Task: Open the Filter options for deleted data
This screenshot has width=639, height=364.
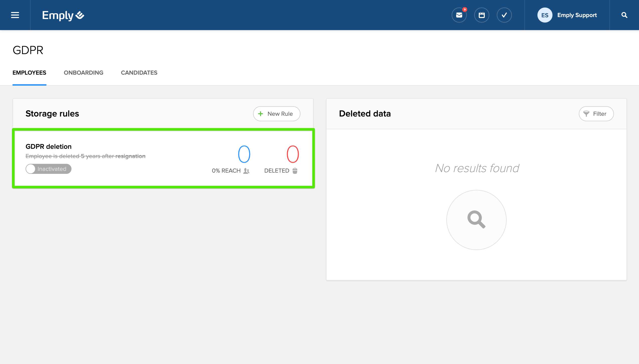Action: tap(596, 114)
